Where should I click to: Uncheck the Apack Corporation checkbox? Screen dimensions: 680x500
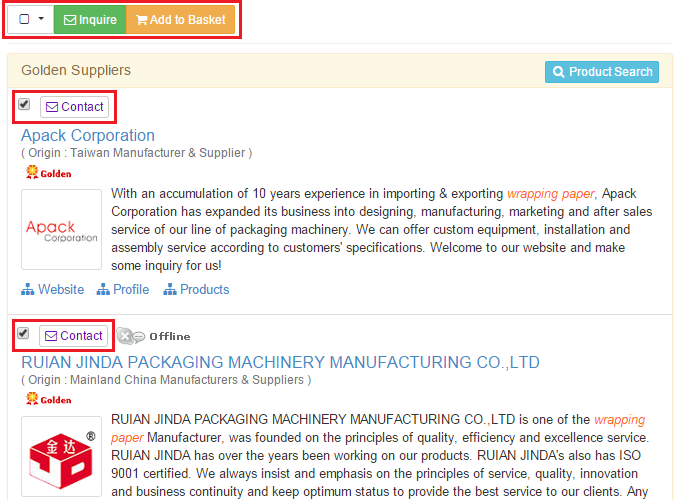24,105
